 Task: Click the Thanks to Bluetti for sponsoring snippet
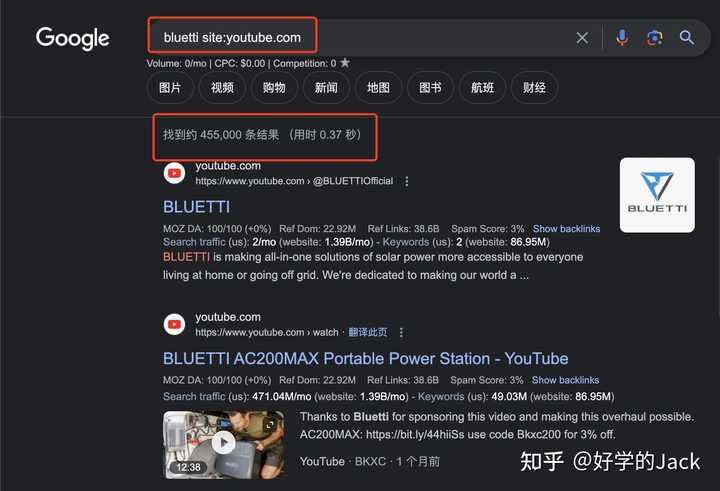(x=497, y=425)
